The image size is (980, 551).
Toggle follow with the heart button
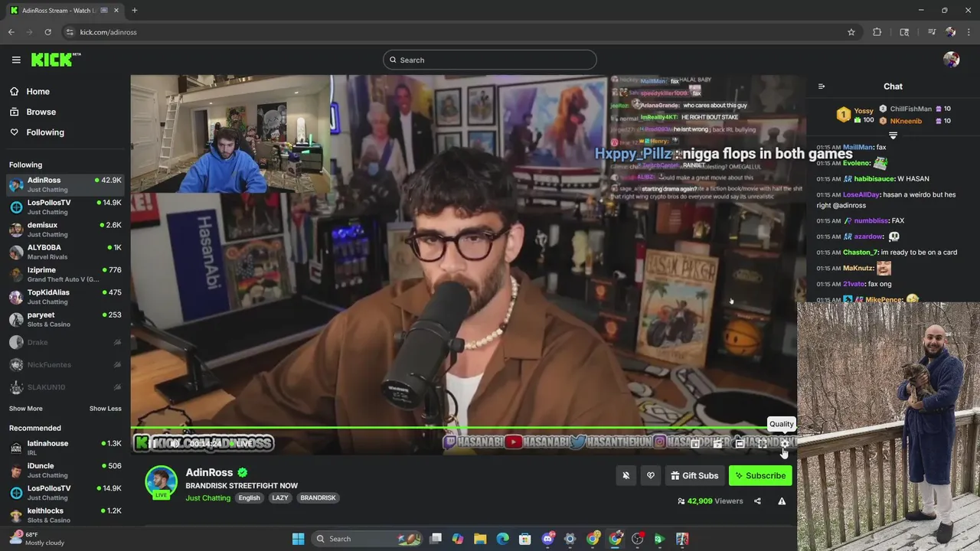point(650,475)
